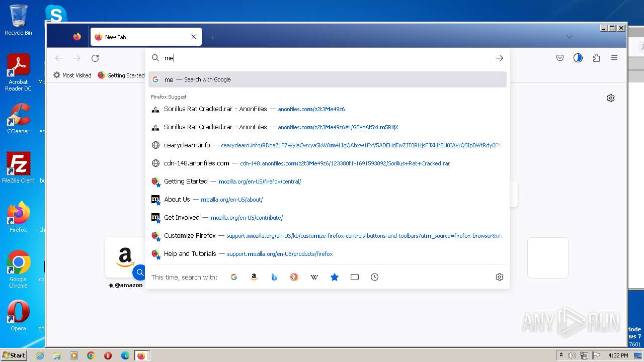Open the volume control in the tray
This screenshot has height=362, width=644.
coord(572,355)
